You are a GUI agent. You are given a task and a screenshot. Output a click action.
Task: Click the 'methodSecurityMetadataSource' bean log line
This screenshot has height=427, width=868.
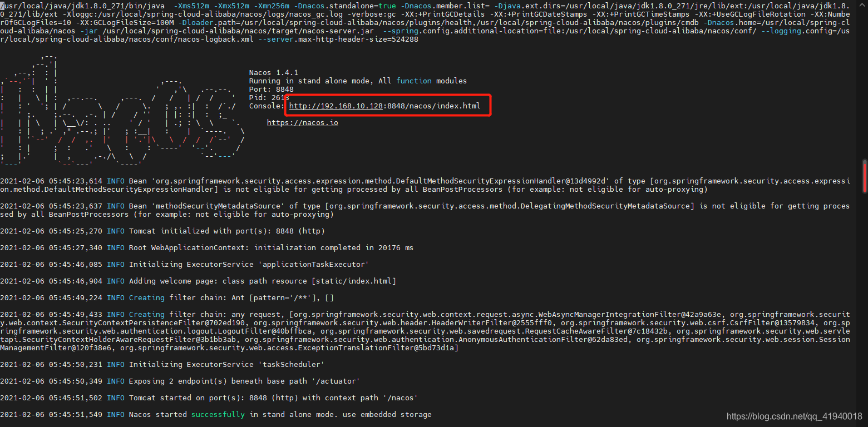[x=425, y=210]
